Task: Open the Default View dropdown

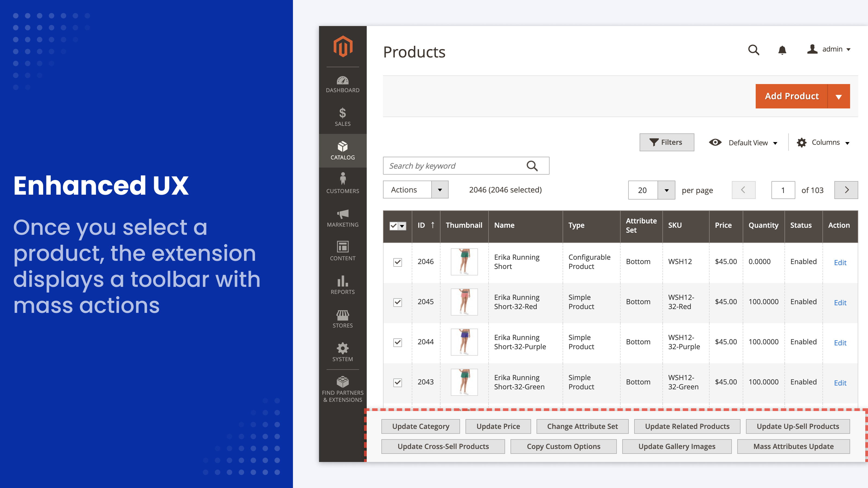Action: coord(743,142)
